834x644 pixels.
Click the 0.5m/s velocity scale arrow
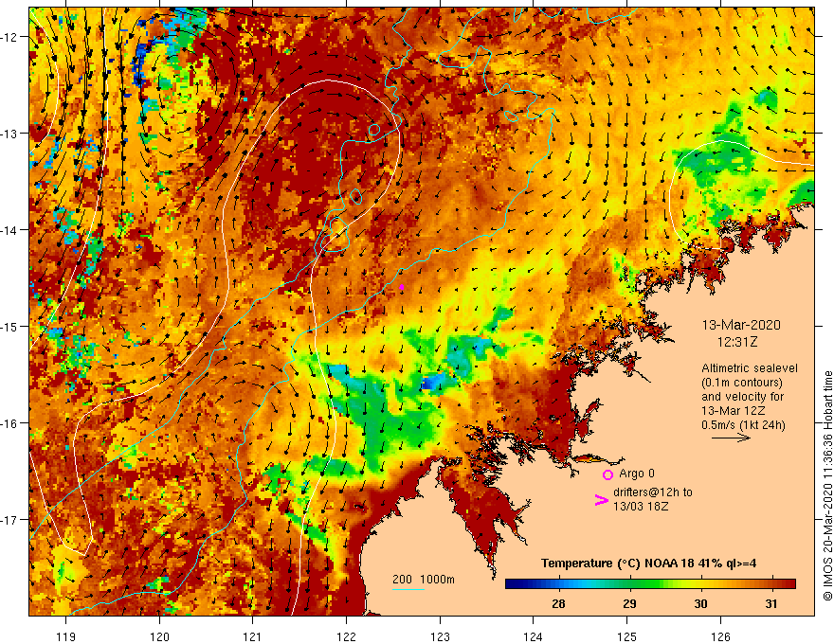click(732, 438)
